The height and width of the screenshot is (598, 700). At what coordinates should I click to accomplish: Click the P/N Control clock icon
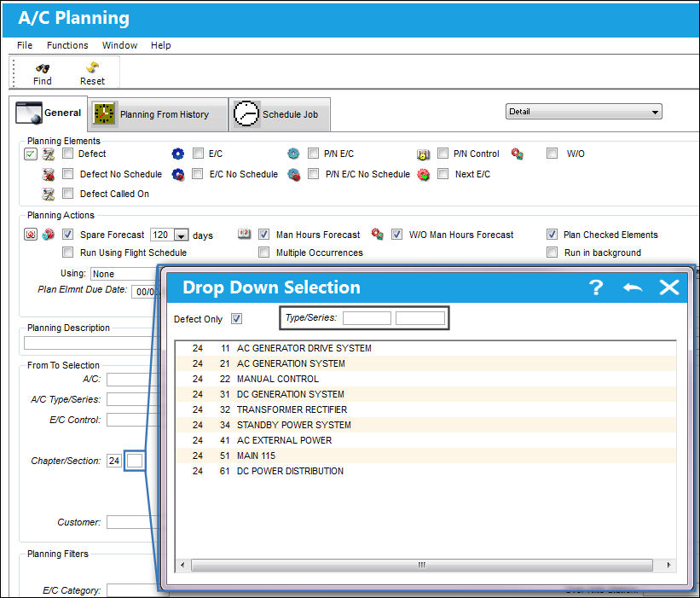coord(423,154)
